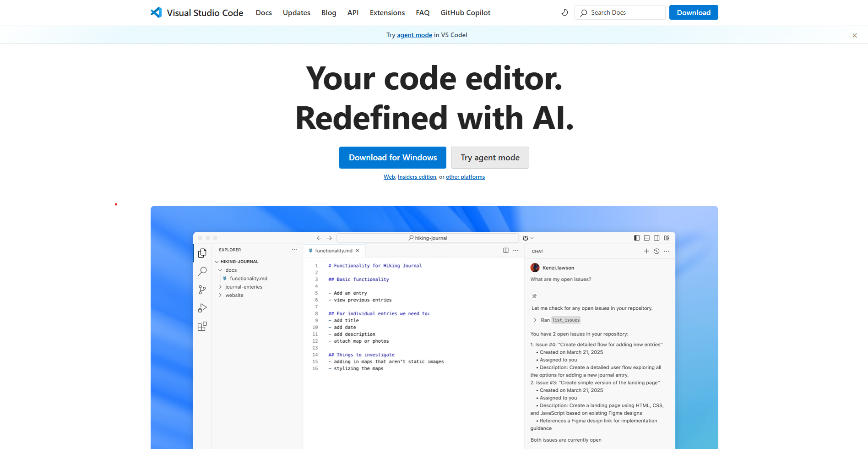Click the new chat plus icon
This screenshot has height=449, width=868.
(646, 251)
